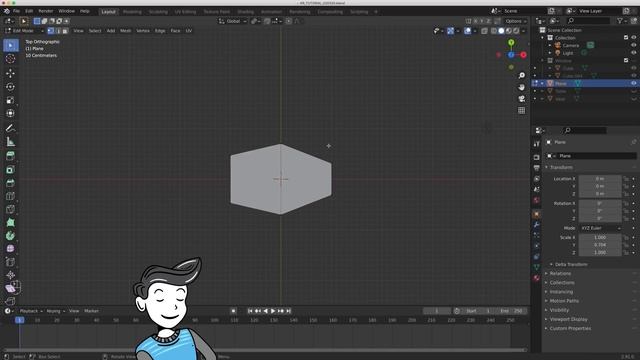Image resolution: width=640 pixels, height=360 pixels.
Task: Activate the Rotate tool
Action: click(x=11, y=87)
